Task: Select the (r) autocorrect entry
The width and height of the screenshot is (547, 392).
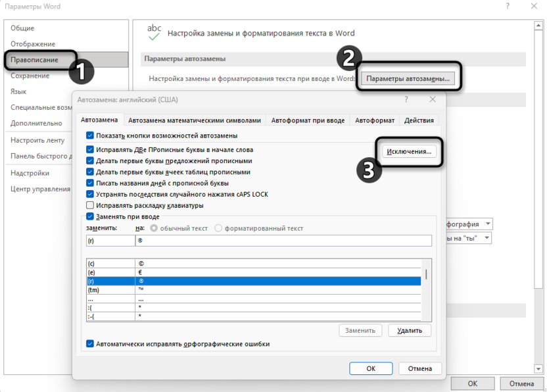Action: click(254, 281)
